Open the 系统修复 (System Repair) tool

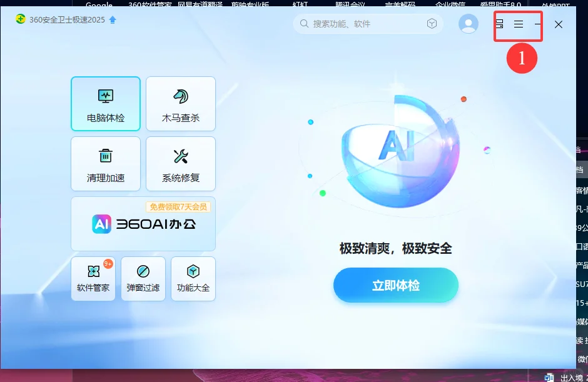tap(180, 163)
